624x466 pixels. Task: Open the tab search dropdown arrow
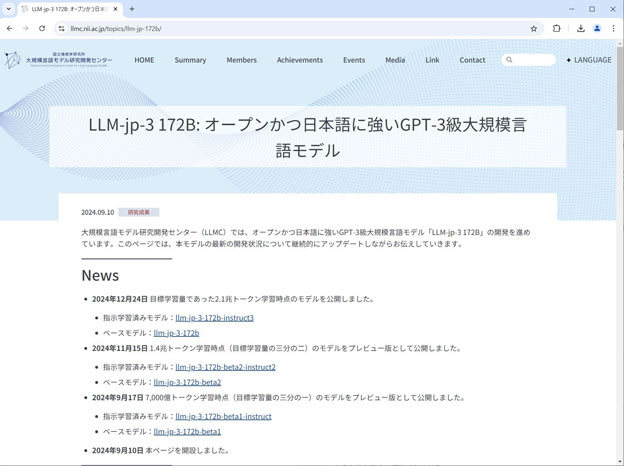tap(8, 9)
